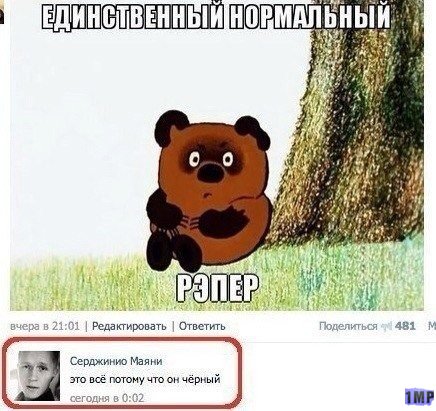Image resolution: width=436 pixels, height=411 pixels.
Task: Click the truncated М link at right edge
Action: [x=432, y=326]
